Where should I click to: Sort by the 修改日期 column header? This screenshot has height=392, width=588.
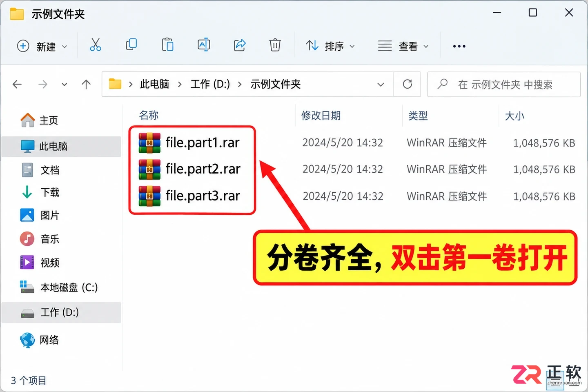[x=321, y=116]
